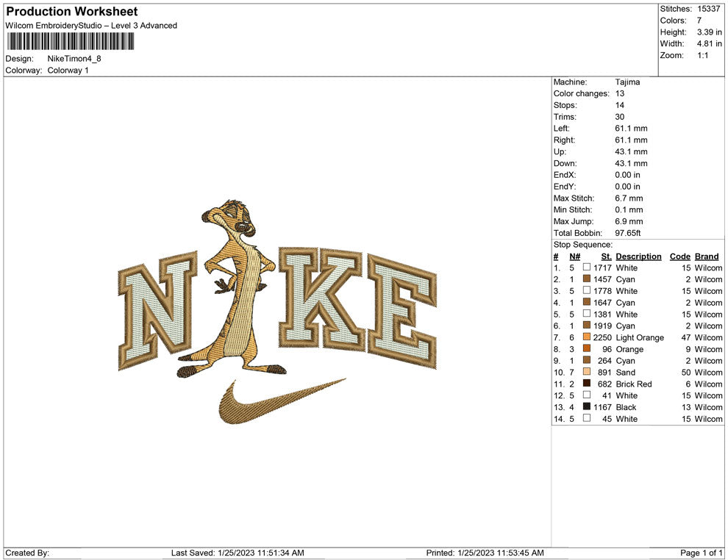Select the Zoom value 1:1

click(703, 55)
